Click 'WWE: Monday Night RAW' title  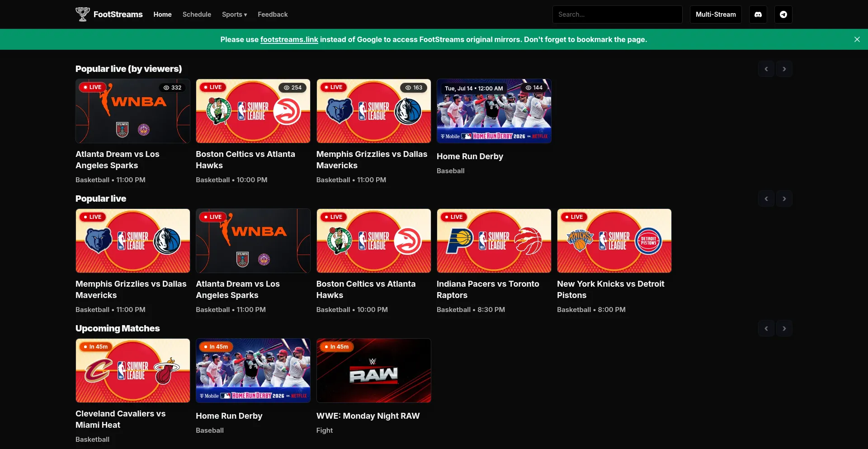(x=368, y=416)
